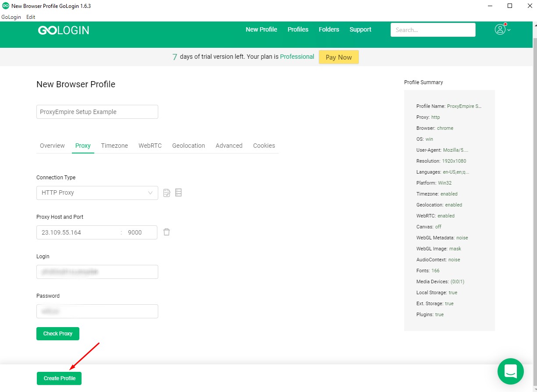This screenshot has width=537, height=392.
Task: Switch to the Timezone tab
Action: 114,146
